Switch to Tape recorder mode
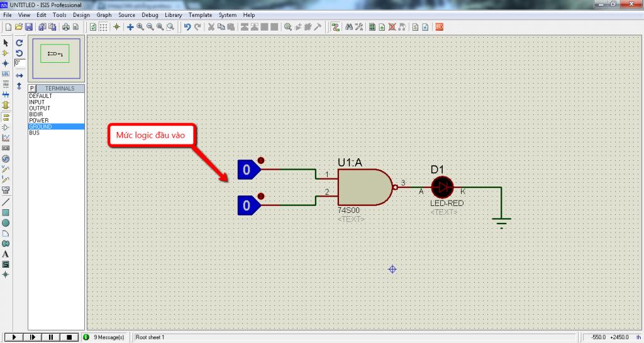The height and width of the screenshot is (343, 644). point(6,148)
